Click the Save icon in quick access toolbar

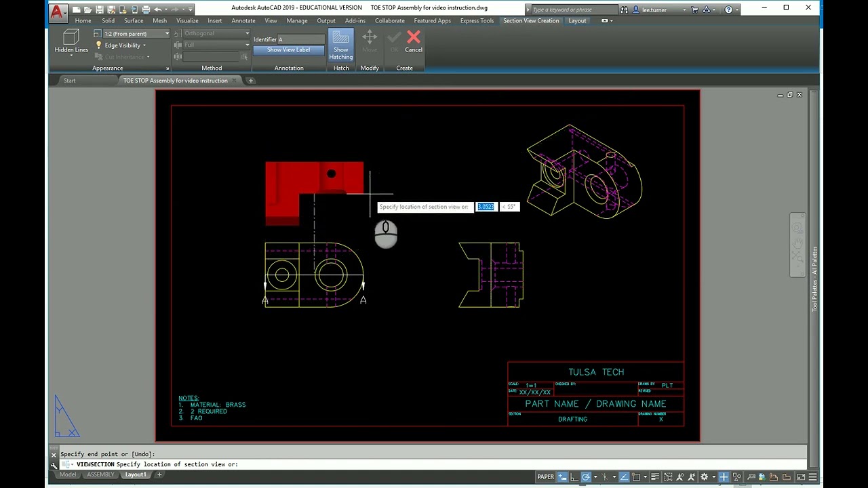coord(100,9)
